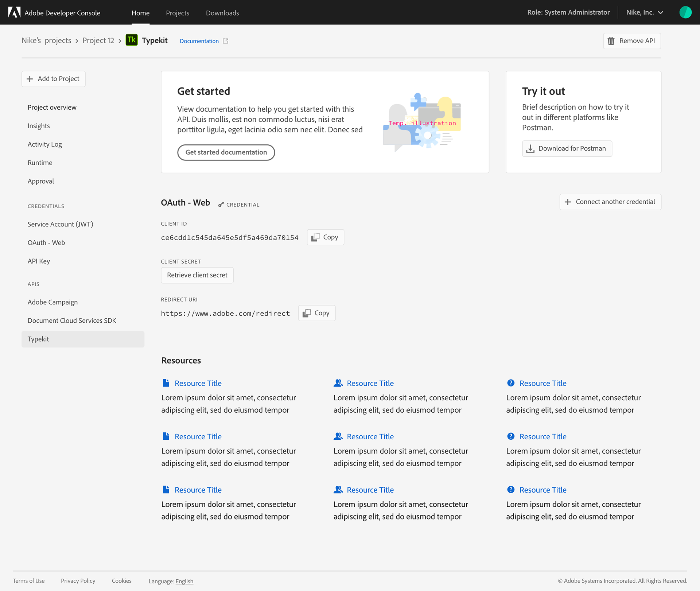Click the help icon of third-row Resource Title
This screenshot has height=591, width=700.
pos(511,489)
